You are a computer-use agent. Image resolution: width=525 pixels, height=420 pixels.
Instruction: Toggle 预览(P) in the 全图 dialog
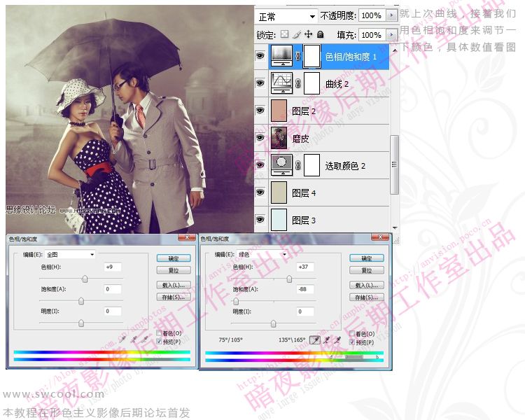click(159, 342)
